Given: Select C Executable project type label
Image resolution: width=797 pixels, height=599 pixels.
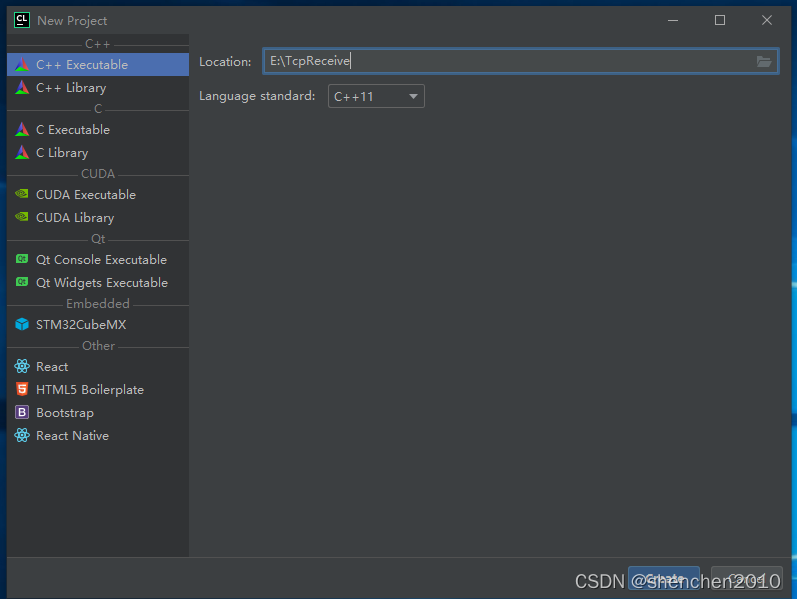Looking at the screenshot, I should point(73,130).
